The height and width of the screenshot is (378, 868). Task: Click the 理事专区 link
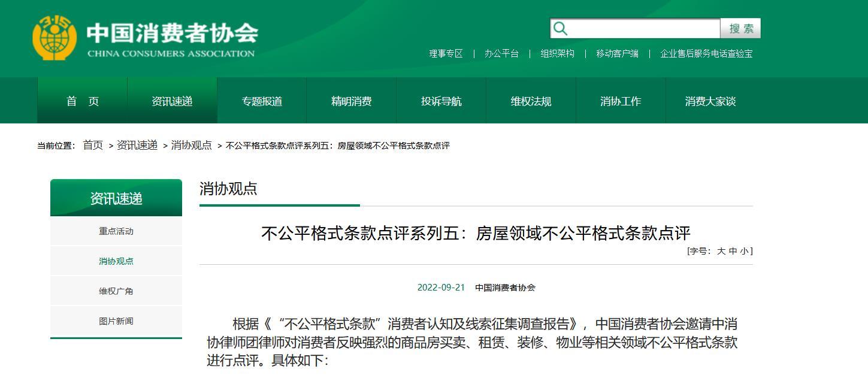(446, 53)
